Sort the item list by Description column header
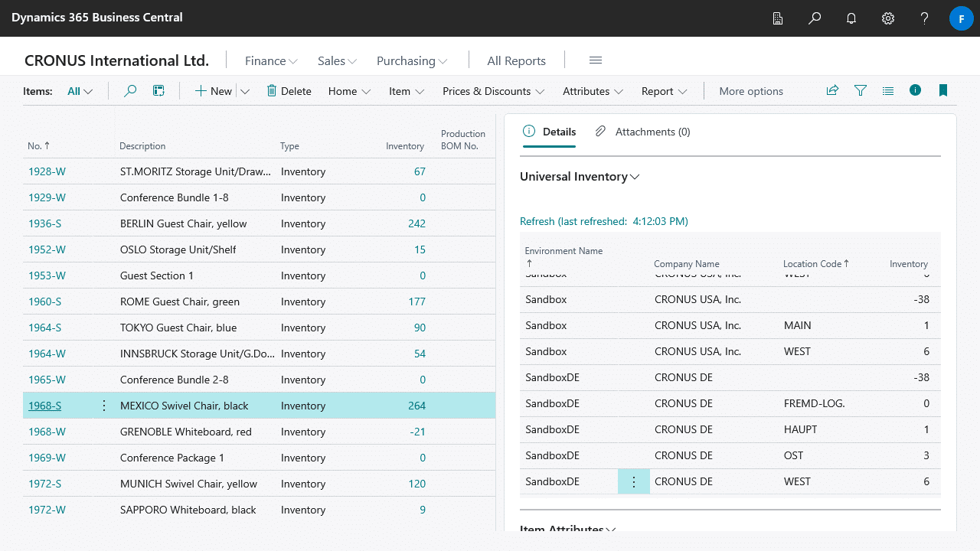This screenshot has height=551, width=980. pyautogui.click(x=142, y=146)
